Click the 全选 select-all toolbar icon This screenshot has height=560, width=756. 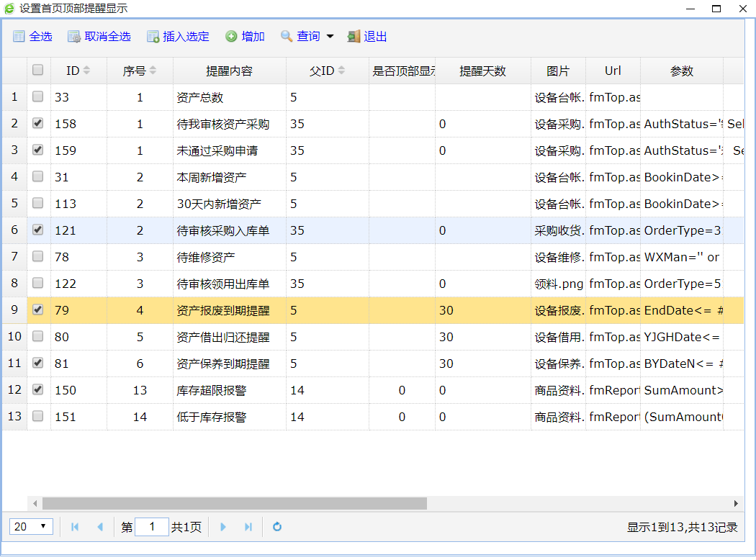click(x=19, y=37)
